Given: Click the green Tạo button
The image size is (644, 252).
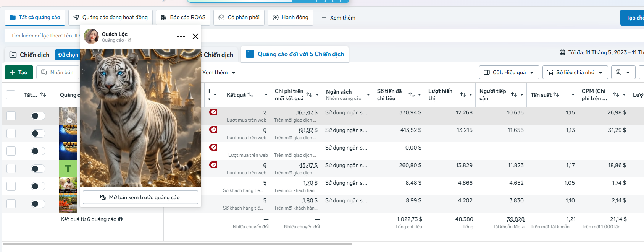Looking at the screenshot, I should [x=19, y=72].
